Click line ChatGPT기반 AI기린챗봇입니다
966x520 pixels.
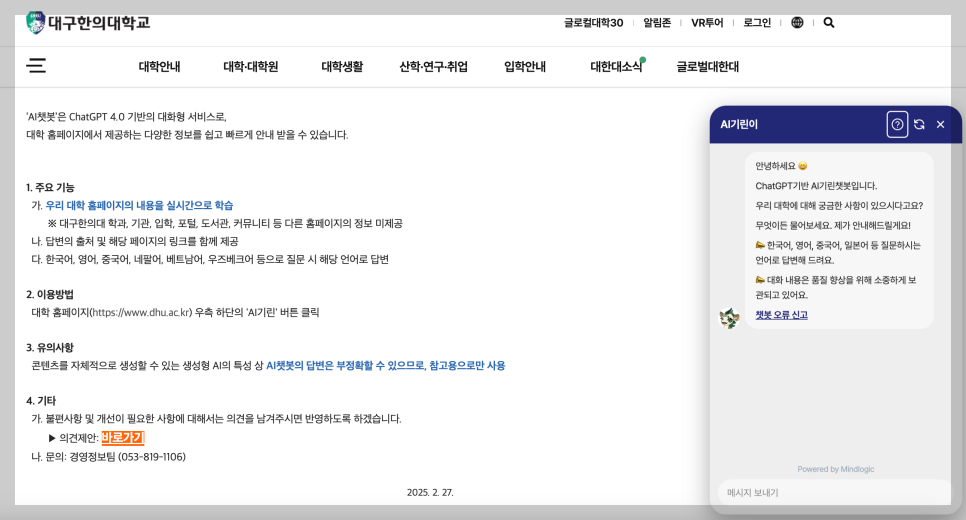point(816,185)
